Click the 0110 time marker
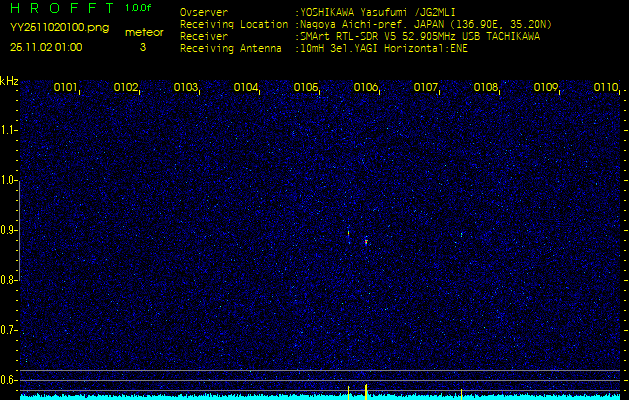This screenshot has height=400, width=629. [x=606, y=88]
